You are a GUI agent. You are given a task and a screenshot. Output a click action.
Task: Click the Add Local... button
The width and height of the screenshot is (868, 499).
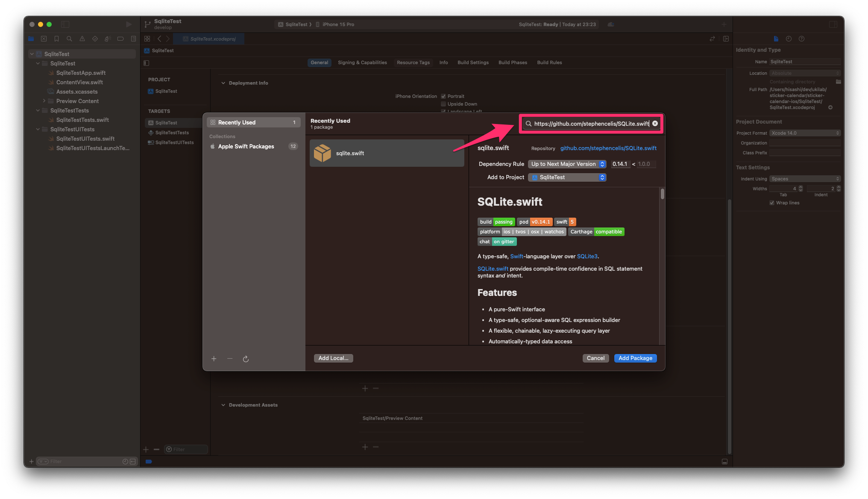coord(333,358)
